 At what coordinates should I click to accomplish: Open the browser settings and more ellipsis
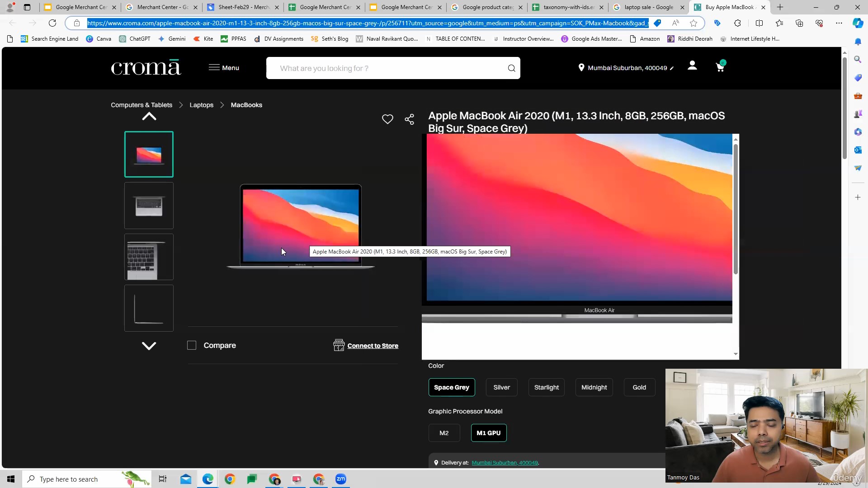click(839, 23)
